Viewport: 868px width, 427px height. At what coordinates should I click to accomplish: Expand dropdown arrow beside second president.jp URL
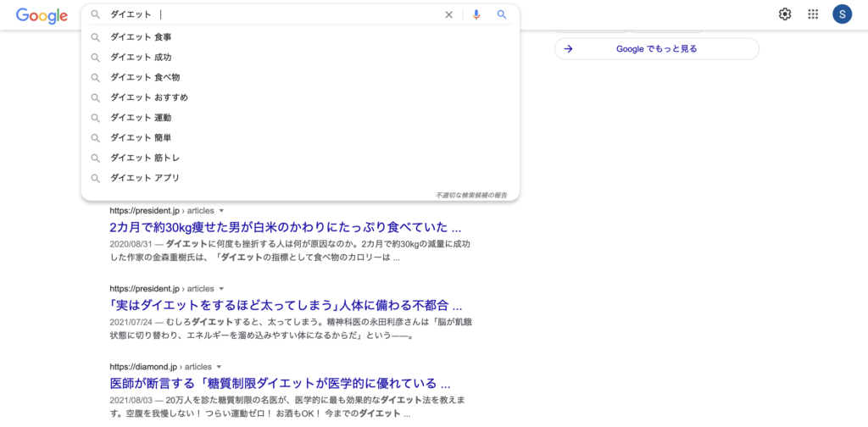[x=221, y=289]
